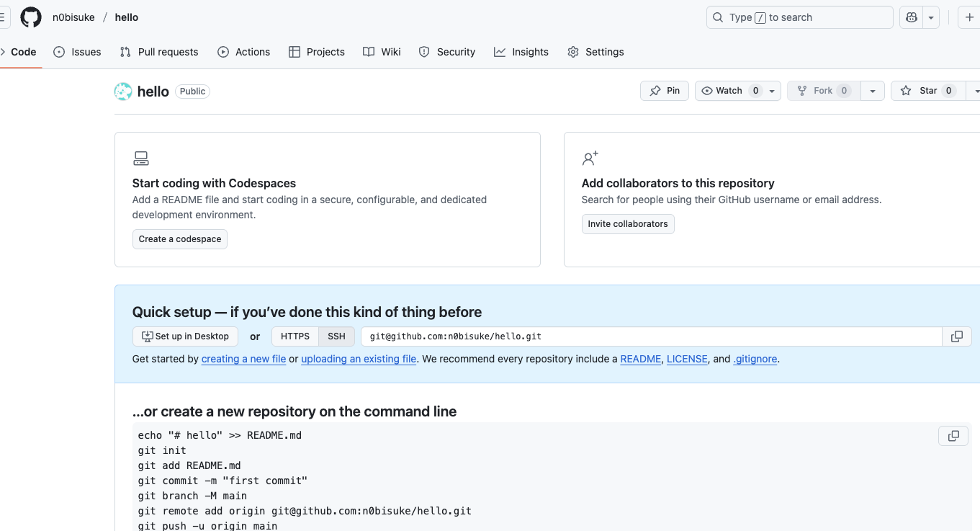
Task: Open the Wiki tab
Action: click(x=382, y=52)
